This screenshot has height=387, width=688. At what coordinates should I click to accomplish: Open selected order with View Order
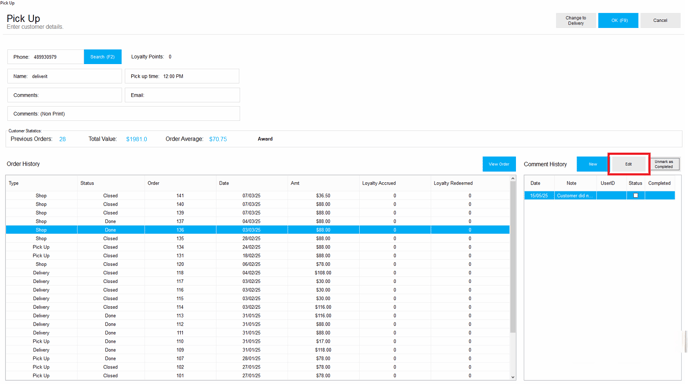pyautogui.click(x=499, y=164)
